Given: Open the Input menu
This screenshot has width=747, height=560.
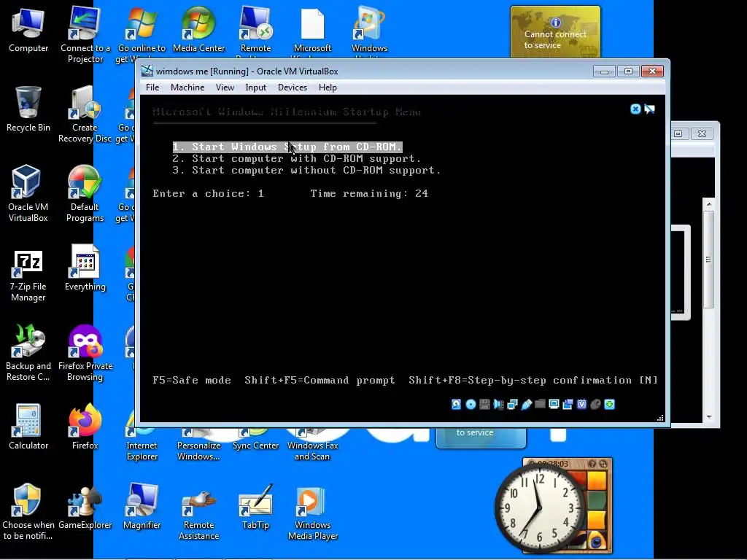Looking at the screenshot, I should 256,87.
